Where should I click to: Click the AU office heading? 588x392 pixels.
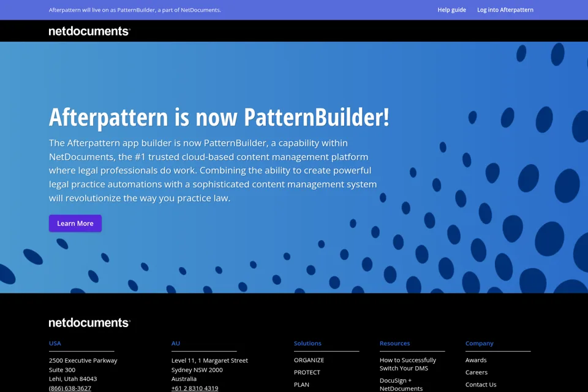(176, 343)
